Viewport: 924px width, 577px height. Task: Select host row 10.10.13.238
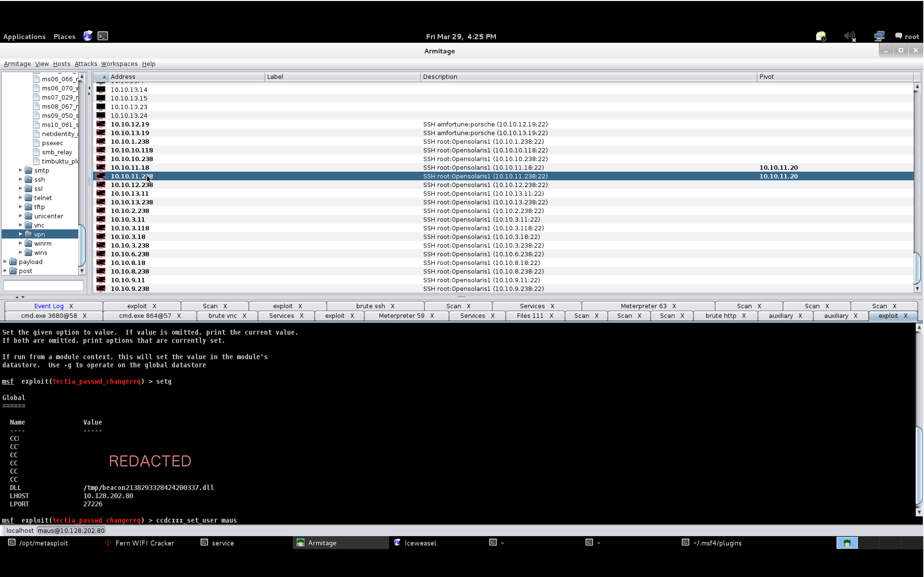coord(132,202)
